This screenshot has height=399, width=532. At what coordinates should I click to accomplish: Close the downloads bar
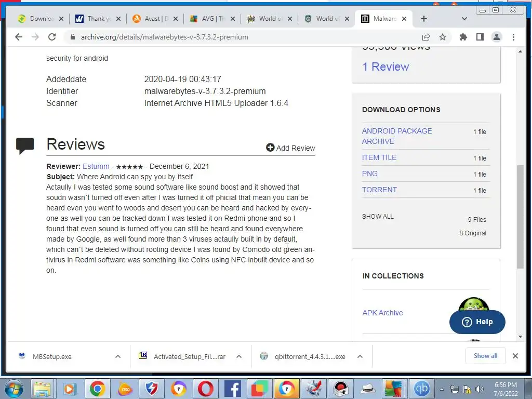tap(515, 356)
